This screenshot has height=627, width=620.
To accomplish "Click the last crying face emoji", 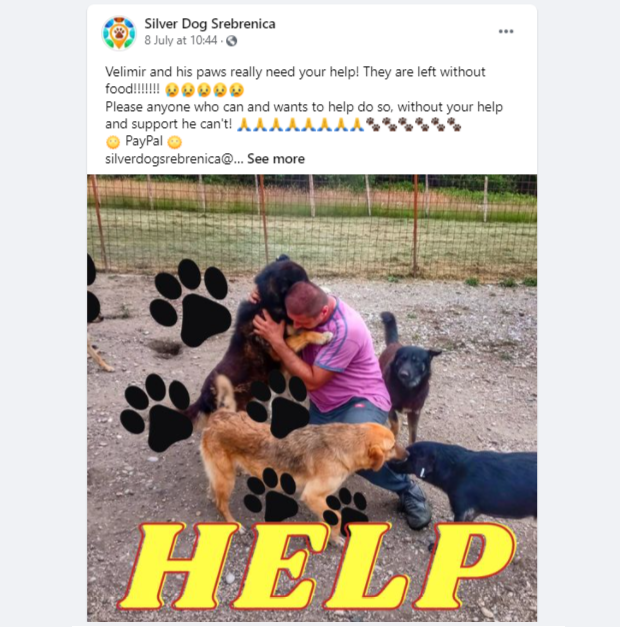I will pyautogui.click(x=236, y=90).
